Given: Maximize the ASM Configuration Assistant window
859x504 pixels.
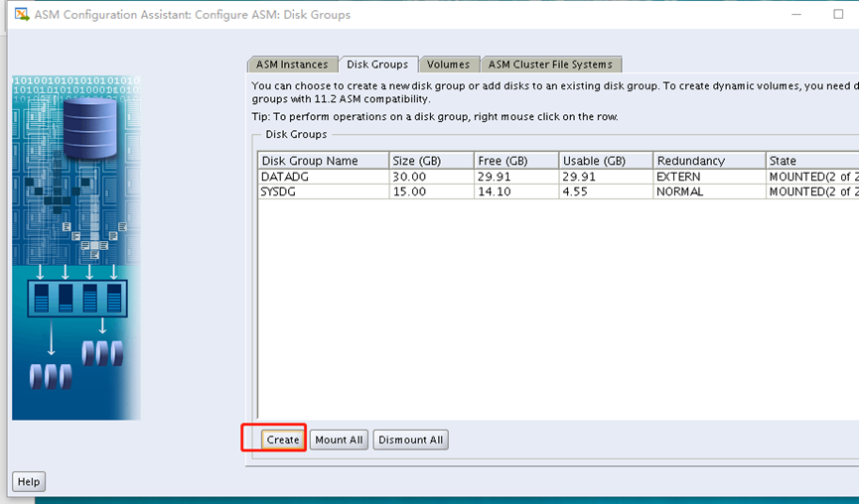Looking at the screenshot, I should (x=838, y=14).
